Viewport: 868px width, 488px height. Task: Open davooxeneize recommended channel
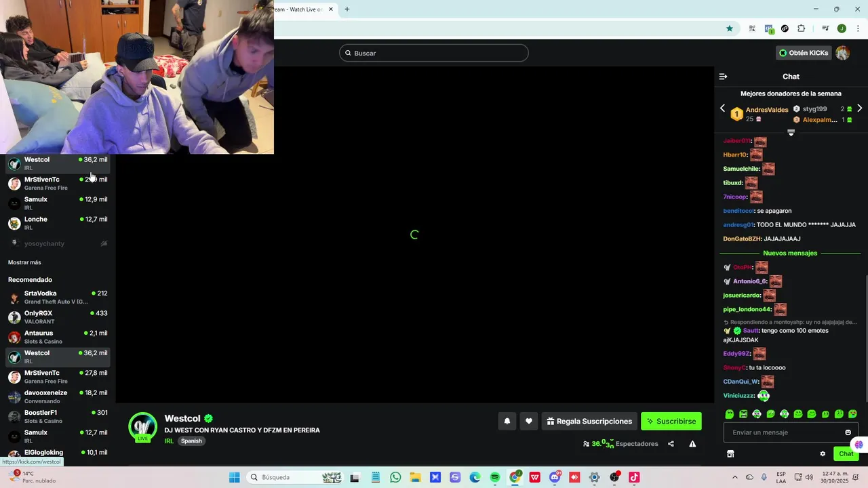[58, 396]
